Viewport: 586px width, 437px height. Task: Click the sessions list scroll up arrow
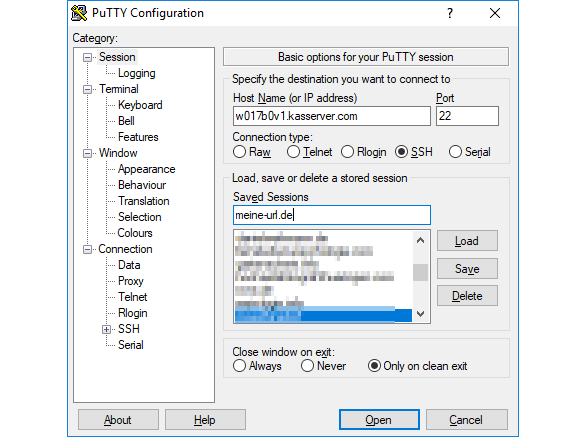(x=420, y=240)
